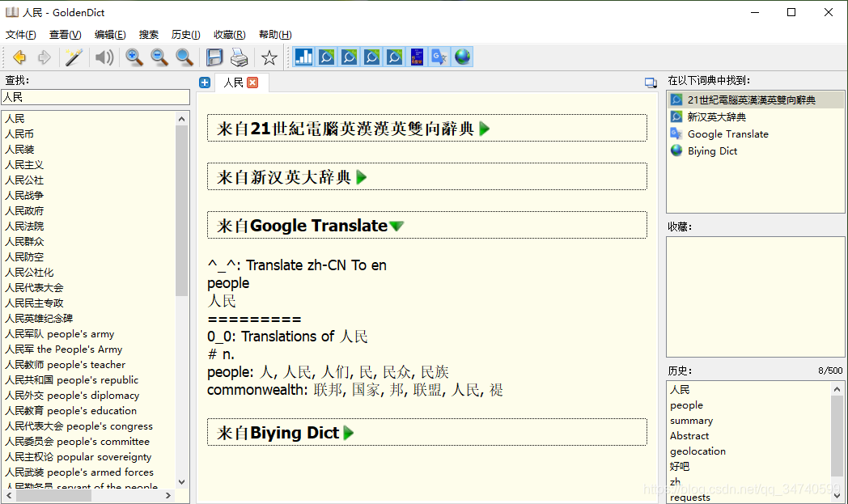Toggle the globe Biying Dict toolbar icon

[462, 57]
